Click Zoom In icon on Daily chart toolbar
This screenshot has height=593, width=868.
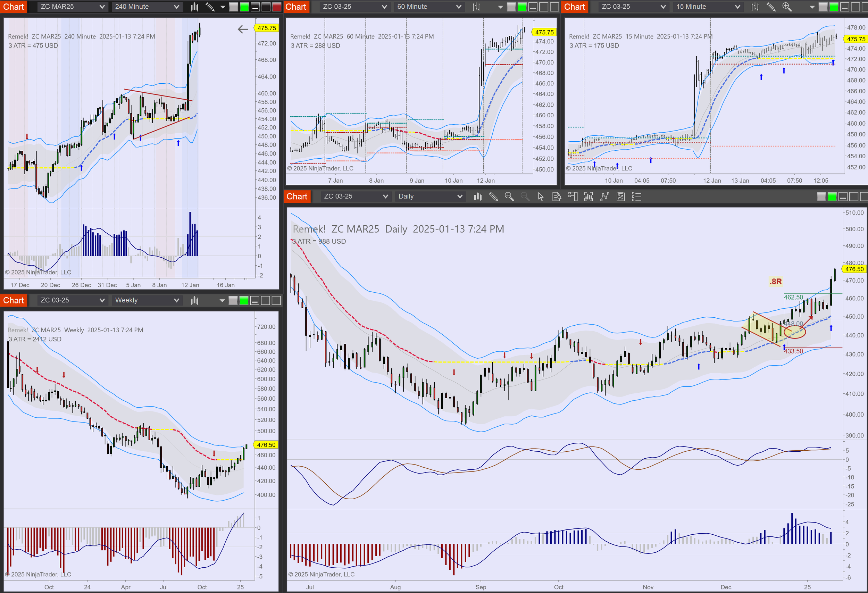pyautogui.click(x=509, y=197)
